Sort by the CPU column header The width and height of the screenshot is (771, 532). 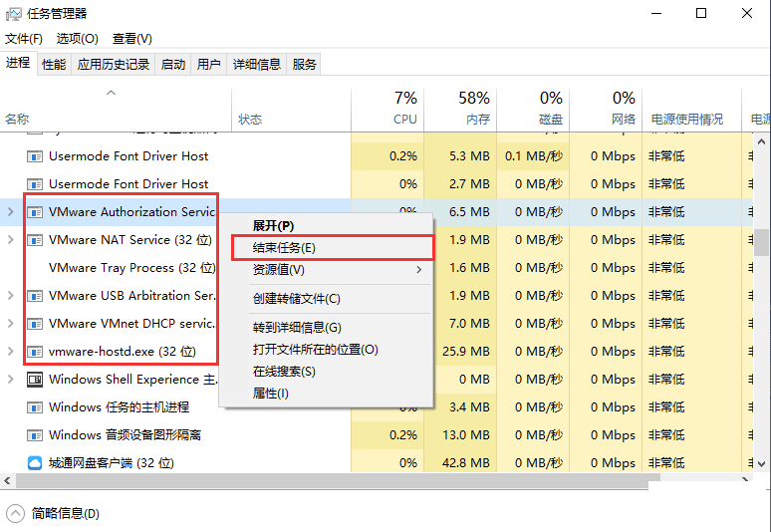point(387,111)
